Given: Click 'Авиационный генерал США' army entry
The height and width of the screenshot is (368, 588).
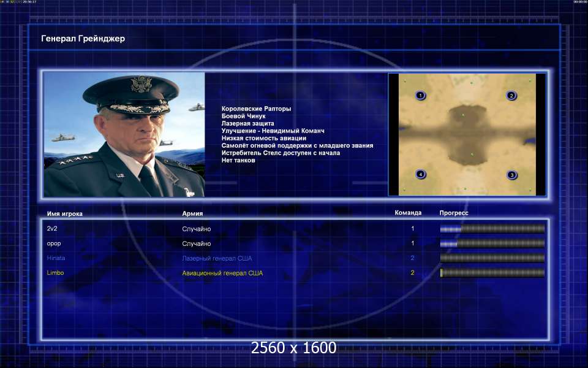Looking at the screenshot, I should [x=222, y=273].
